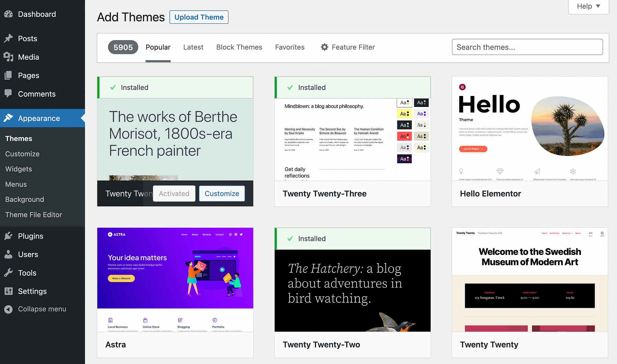This screenshot has height=364, width=617.
Task: Click the Comments speech bubble icon
Action: [8, 94]
